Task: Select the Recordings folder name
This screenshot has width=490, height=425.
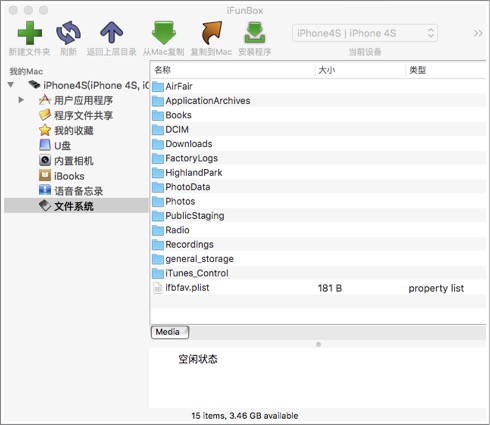Action: click(189, 244)
